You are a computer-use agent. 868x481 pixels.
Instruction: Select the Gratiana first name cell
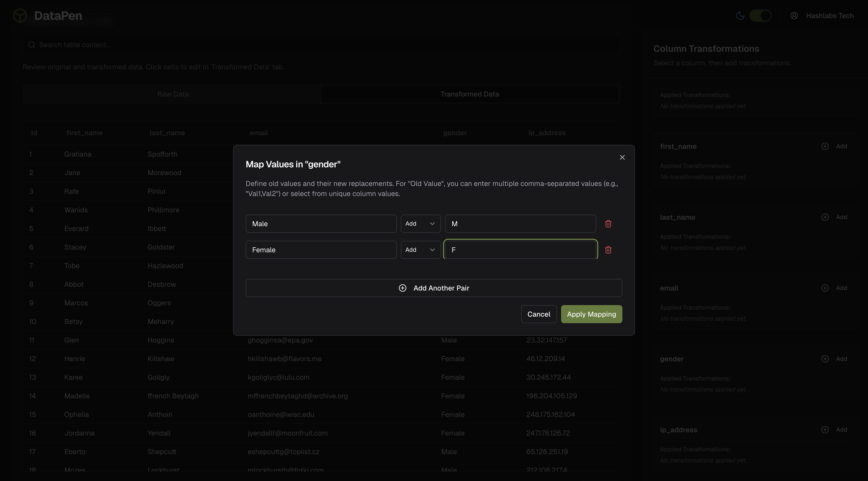click(x=78, y=154)
